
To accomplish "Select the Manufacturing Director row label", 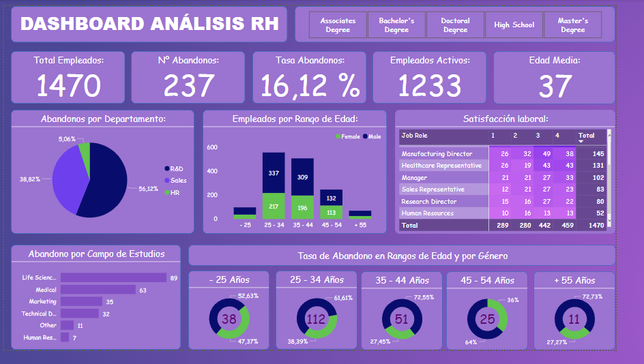I will [437, 154].
